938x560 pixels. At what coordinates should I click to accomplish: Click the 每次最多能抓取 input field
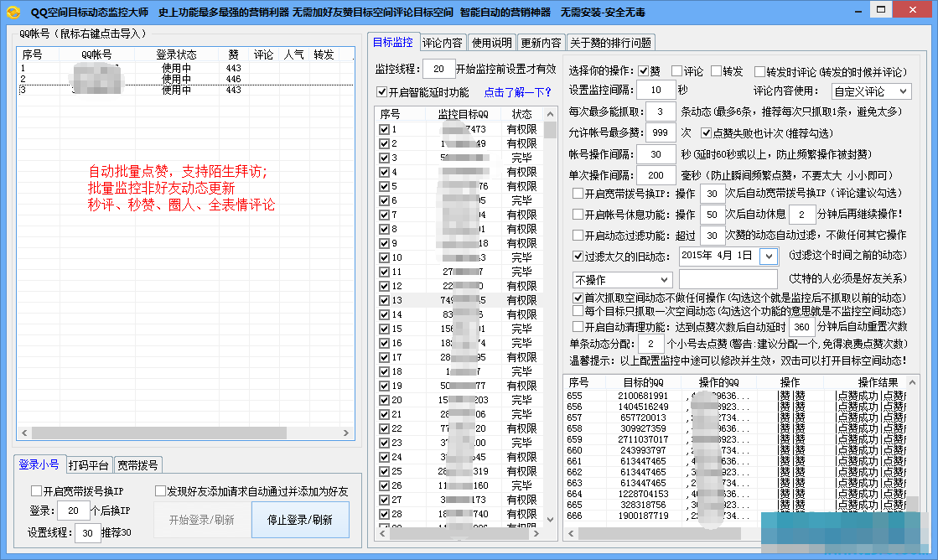660,111
